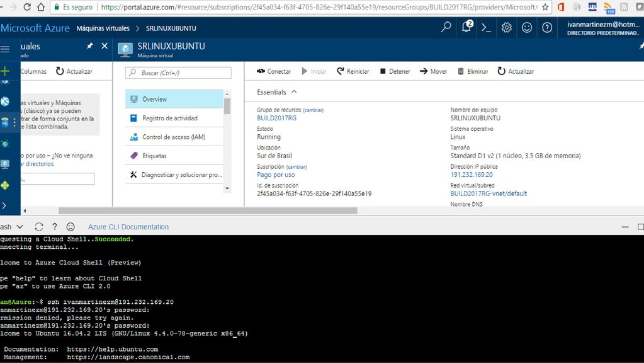Expand the sidebar with bottom chevron
Screen dimensions: 644x363
point(4,205)
